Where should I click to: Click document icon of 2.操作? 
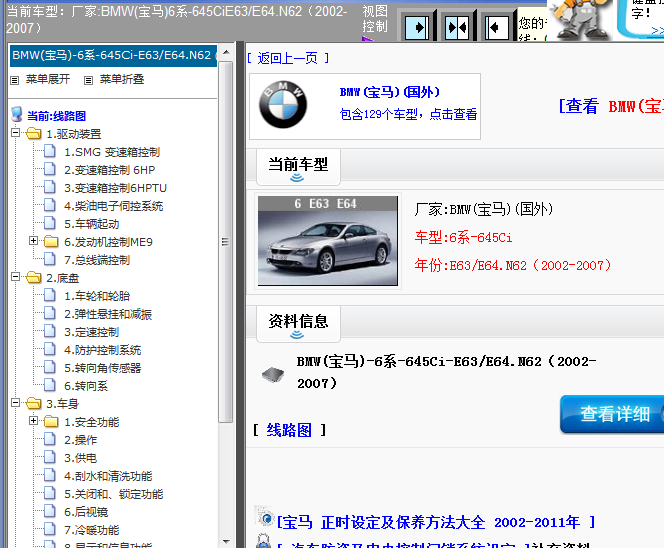pyautogui.click(x=50, y=439)
